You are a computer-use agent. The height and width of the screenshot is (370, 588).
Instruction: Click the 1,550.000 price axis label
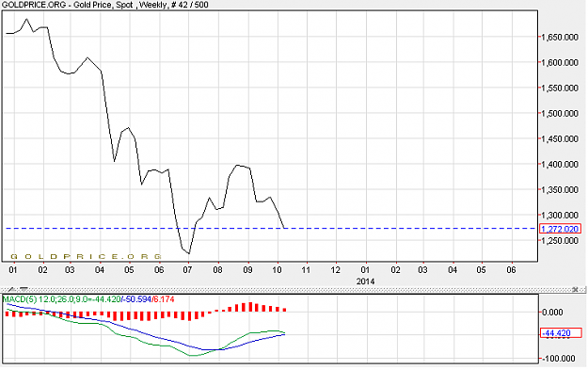tap(560, 88)
